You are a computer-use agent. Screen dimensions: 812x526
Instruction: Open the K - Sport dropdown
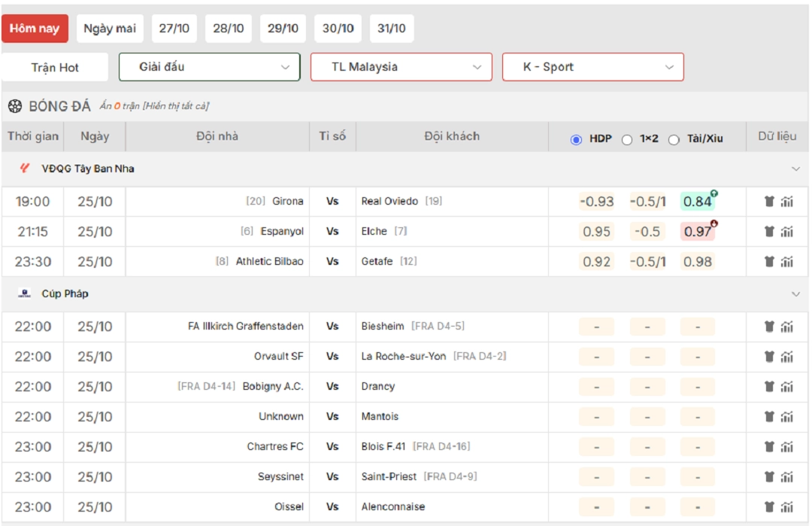(x=593, y=67)
